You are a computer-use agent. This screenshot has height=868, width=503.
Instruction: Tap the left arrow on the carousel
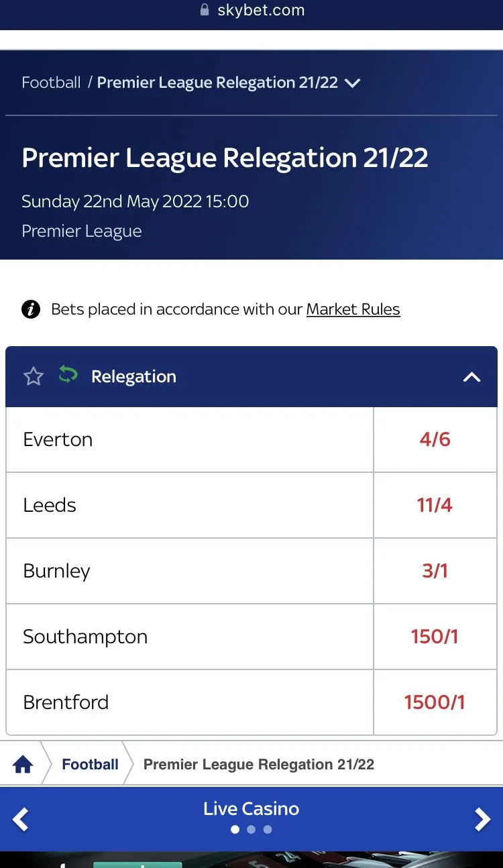21,819
